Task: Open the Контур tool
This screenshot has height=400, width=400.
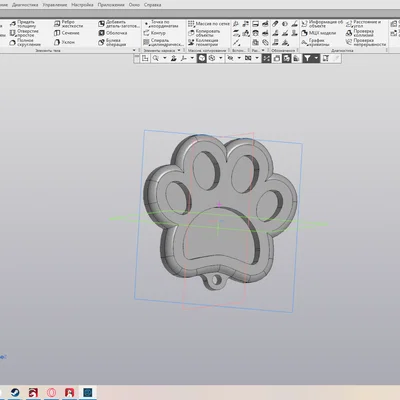Action: (154, 33)
